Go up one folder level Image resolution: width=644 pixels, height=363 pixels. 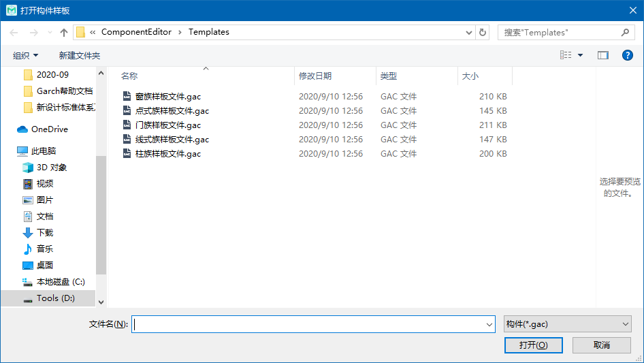(64, 33)
